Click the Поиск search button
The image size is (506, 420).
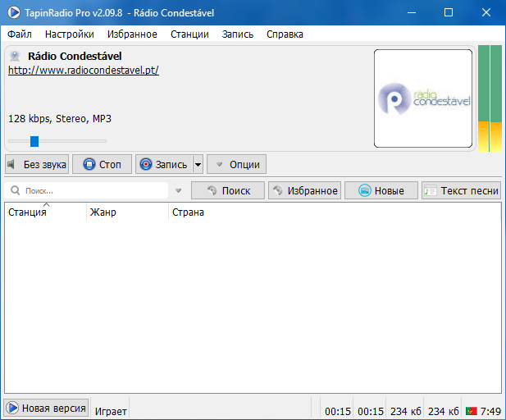click(228, 190)
